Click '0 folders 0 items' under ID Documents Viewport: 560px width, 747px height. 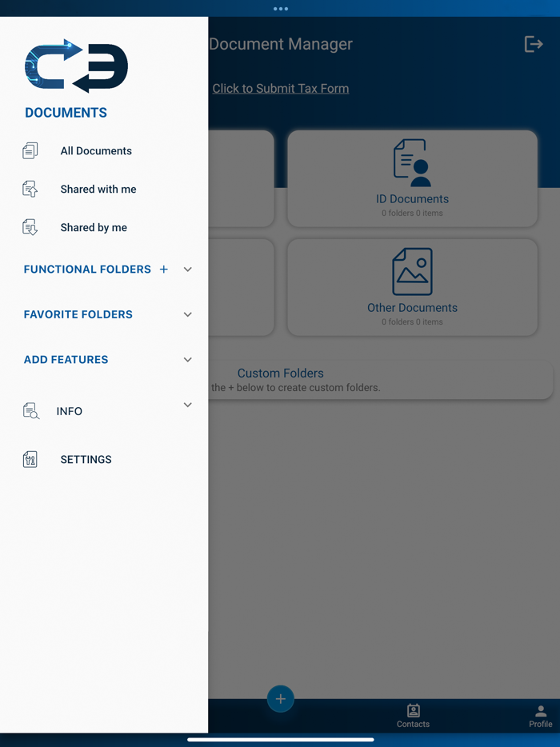(x=412, y=213)
